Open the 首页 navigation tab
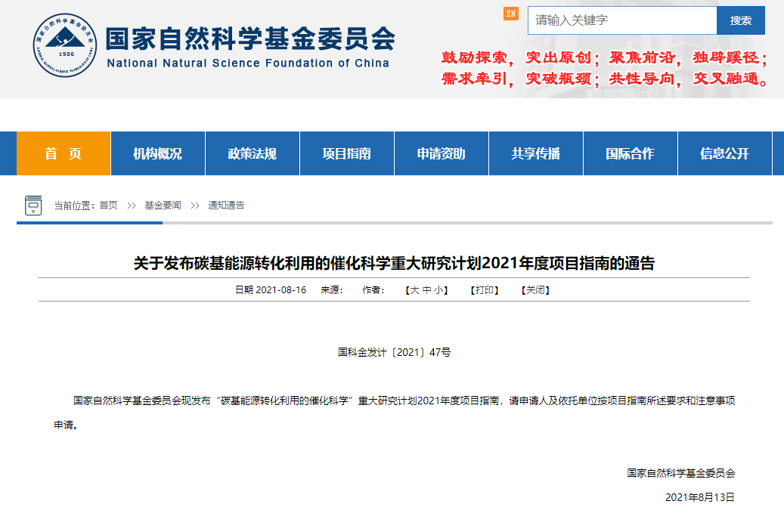The width and height of the screenshot is (784, 532). pyautogui.click(x=64, y=153)
